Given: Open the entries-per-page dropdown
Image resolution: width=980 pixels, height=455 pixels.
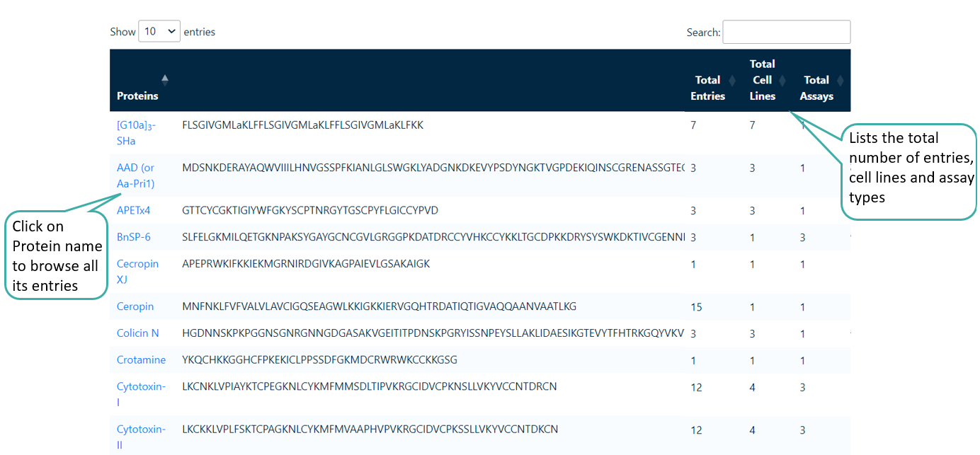Looking at the screenshot, I should [x=159, y=31].
